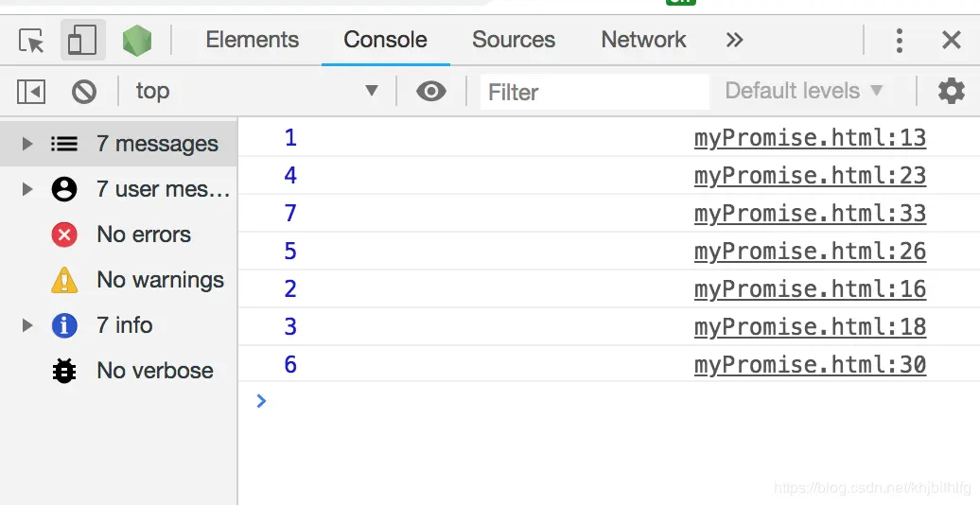This screenshot has width=980, height=505.
Task: Select the red No errors filter
Action: tap(119, 235)
